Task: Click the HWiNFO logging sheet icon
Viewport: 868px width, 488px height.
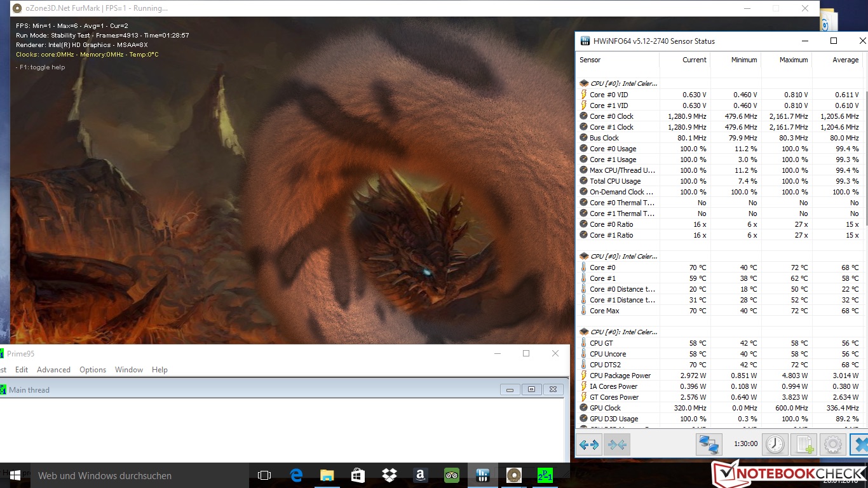Action: (x=804, y=444)
